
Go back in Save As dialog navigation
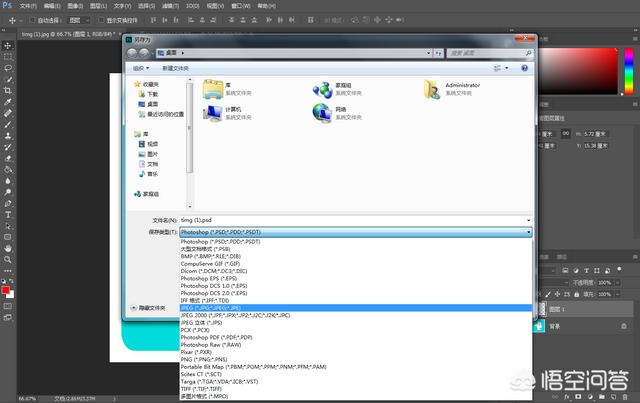pyautogui.click(x=131, y=53)
